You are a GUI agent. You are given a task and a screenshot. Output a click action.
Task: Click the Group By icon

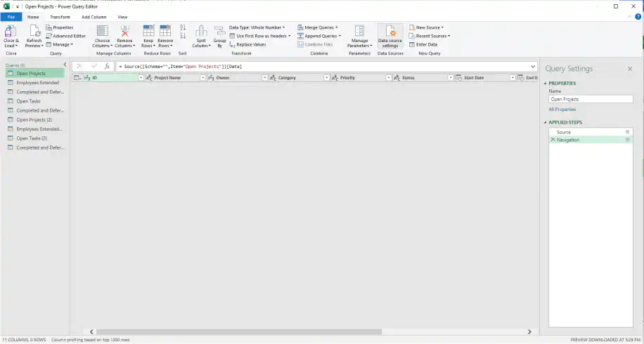pyautogui.click(x=220, y=31)
